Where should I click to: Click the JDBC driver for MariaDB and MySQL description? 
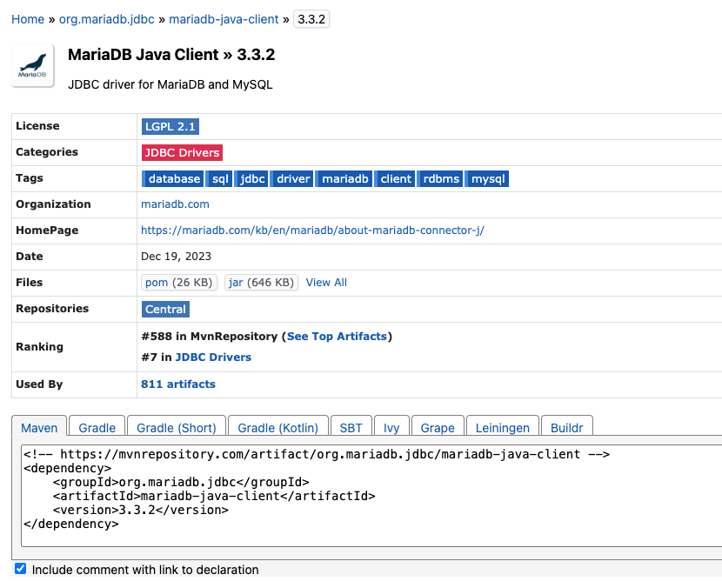click(x=170, y=84)
